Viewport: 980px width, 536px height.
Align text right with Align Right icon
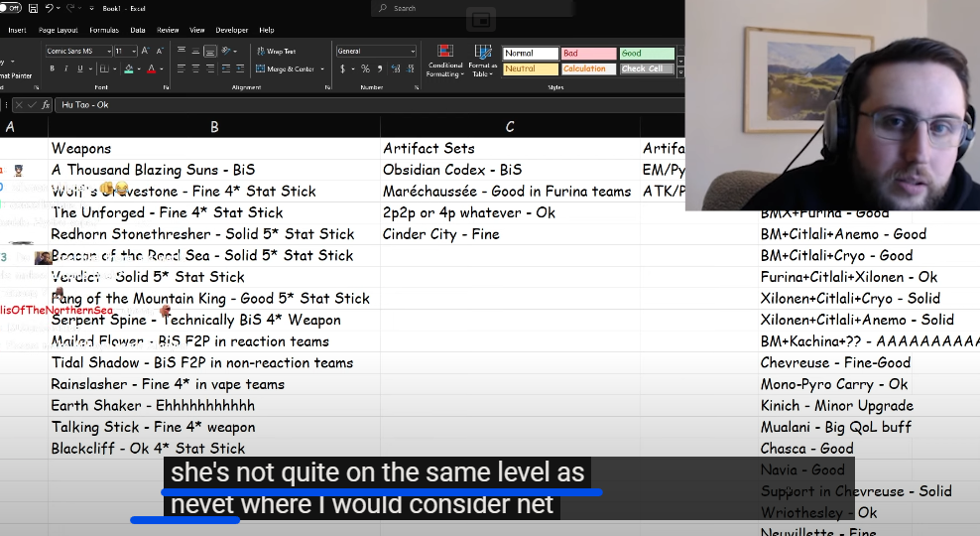pyautogui.click(x=210, y=68)
